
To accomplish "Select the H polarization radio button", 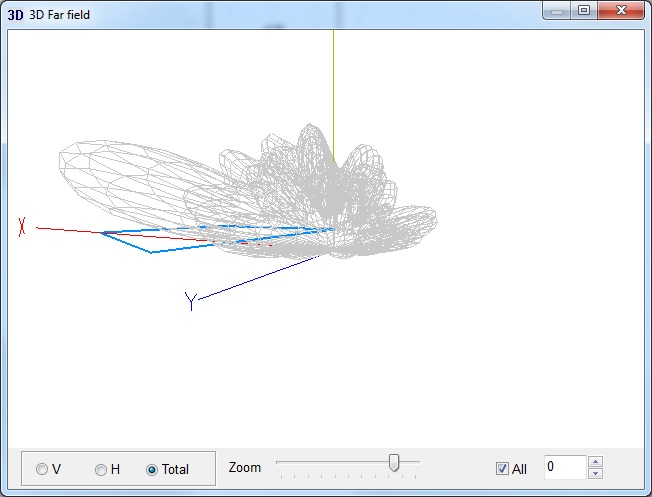I will [101, 470].
